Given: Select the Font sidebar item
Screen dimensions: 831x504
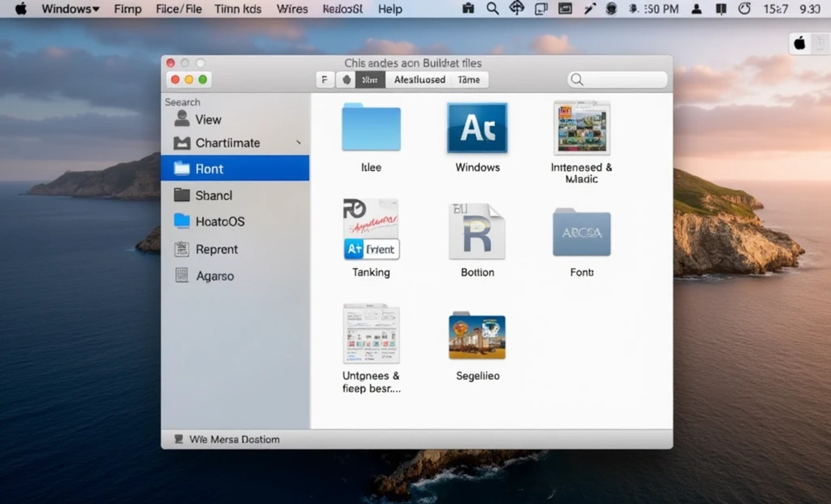Looking at the screenshot, I should click(209, 168).
